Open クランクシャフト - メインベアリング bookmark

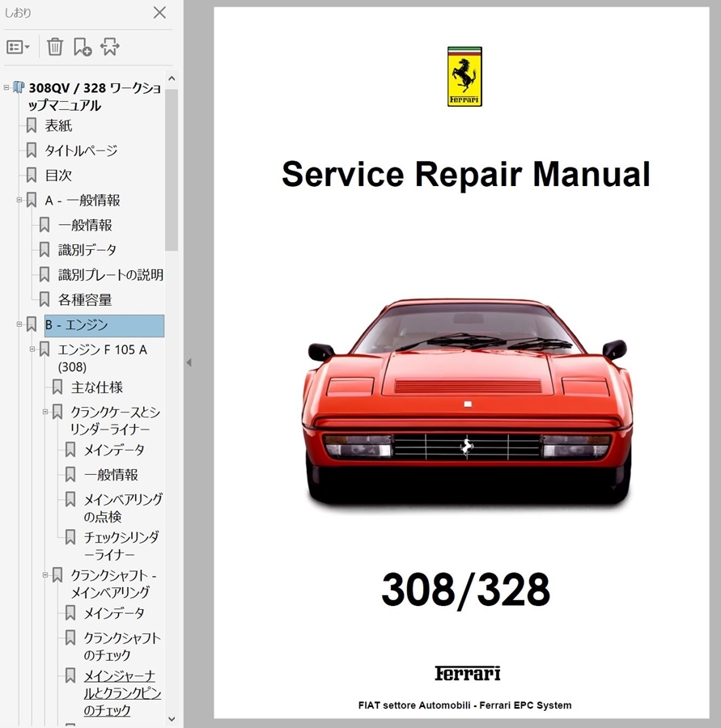pyautogui.click(x=113, y=583)
